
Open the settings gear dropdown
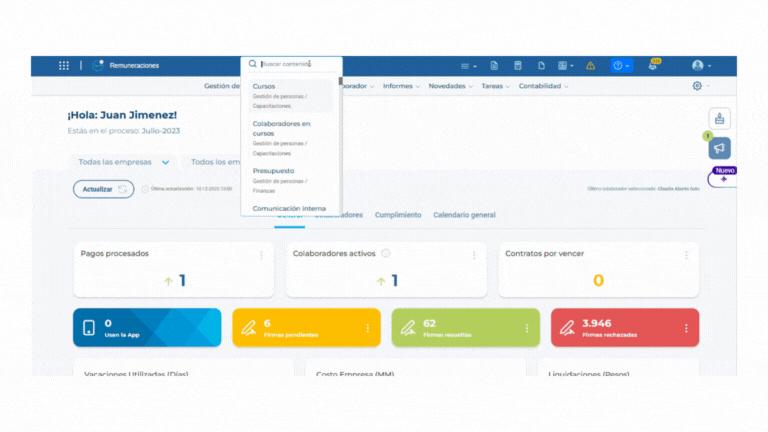(700, 86)
